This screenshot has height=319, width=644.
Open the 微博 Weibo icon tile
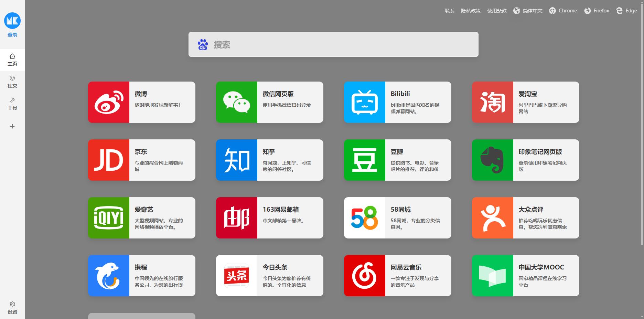tap(109, 102)
